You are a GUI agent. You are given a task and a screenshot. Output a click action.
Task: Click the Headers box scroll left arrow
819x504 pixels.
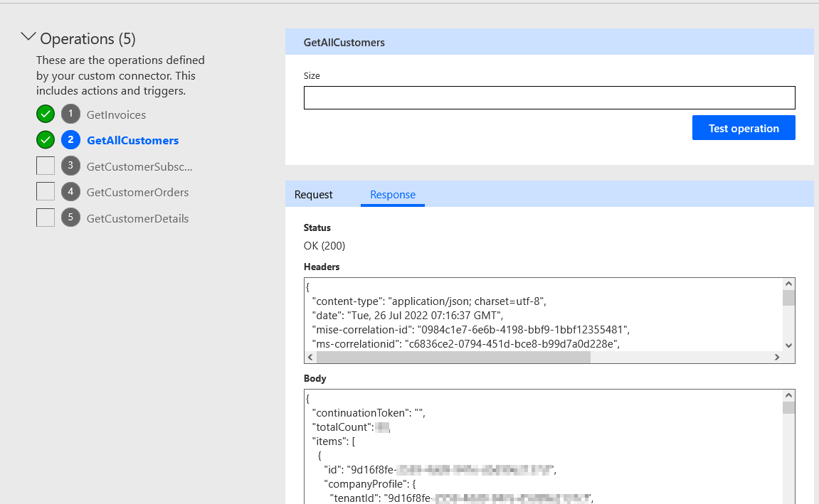tap(310, 357)
